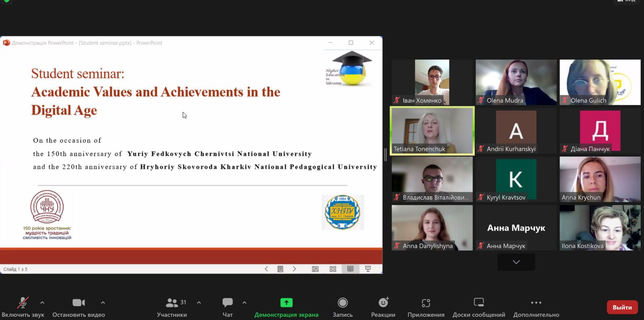The width and height of the screenshot is (644, 320).
Task: Show more participants with down chevron
Action: (x=516, y=262)
